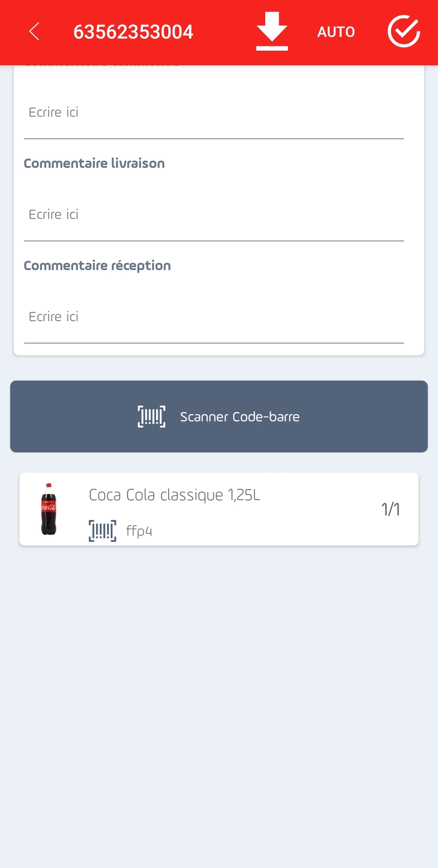Tap the barcode icon beside ffp4
The height and width of the screenshot is (868, 438).
coord(102,531)
